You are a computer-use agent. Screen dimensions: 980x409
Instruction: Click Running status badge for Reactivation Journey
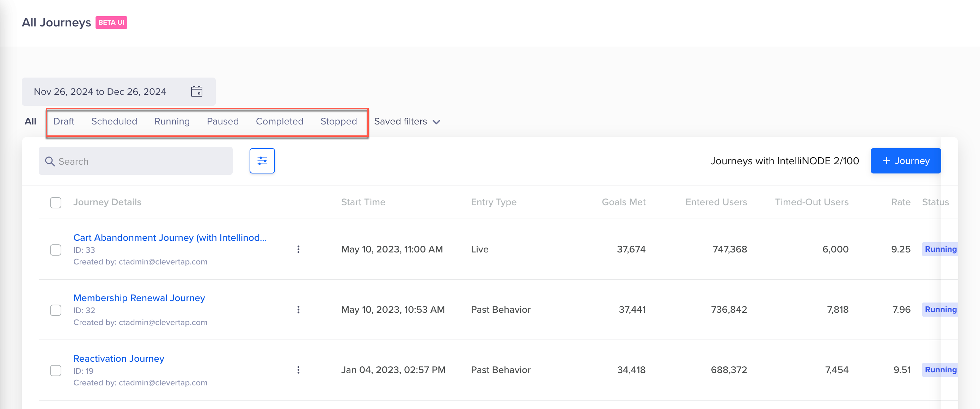tap(940, 370)
